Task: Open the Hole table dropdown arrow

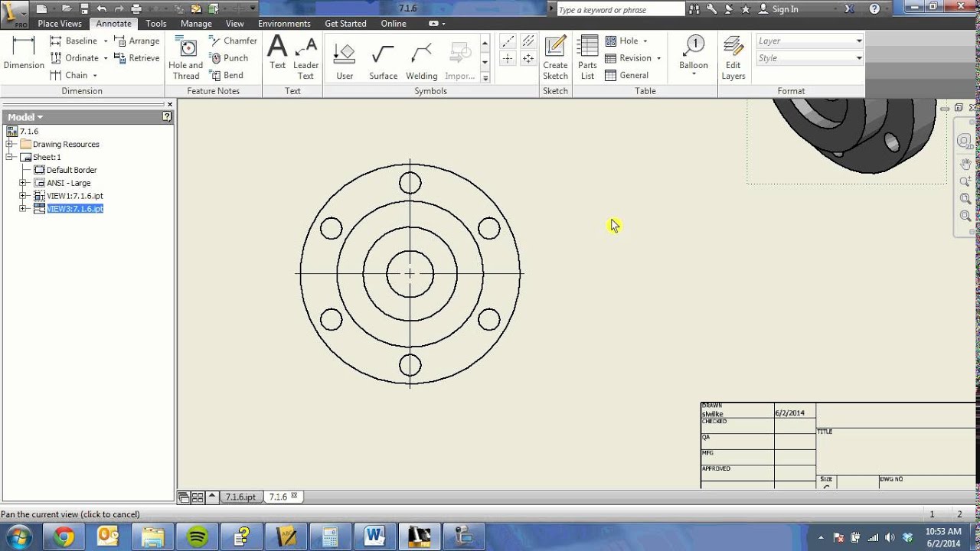Action: pos(645,41)
